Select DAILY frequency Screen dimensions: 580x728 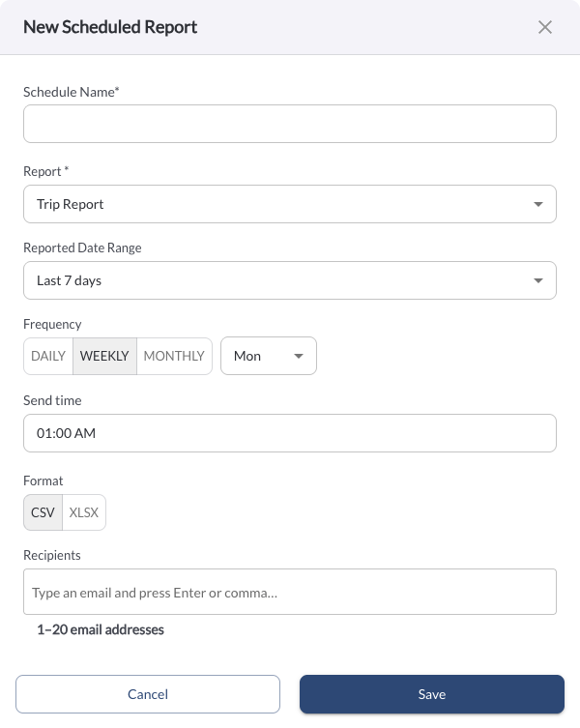click(x=48, y=356)
